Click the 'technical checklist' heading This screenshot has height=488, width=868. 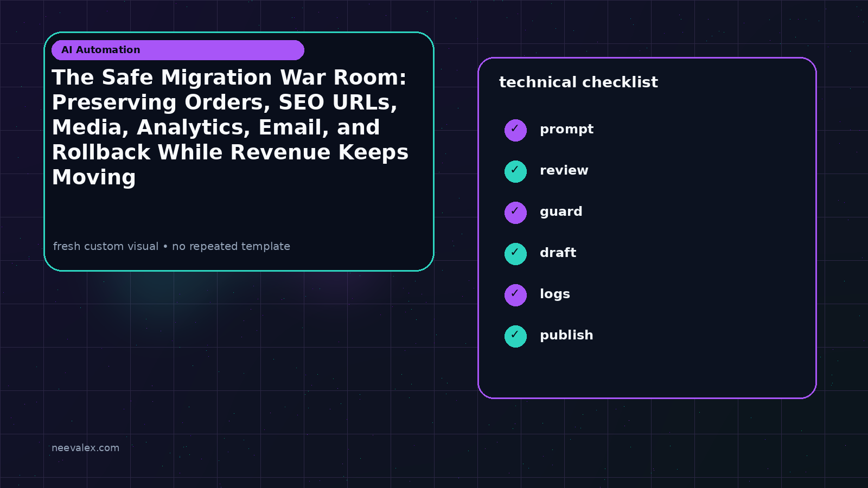coord(578,82)
